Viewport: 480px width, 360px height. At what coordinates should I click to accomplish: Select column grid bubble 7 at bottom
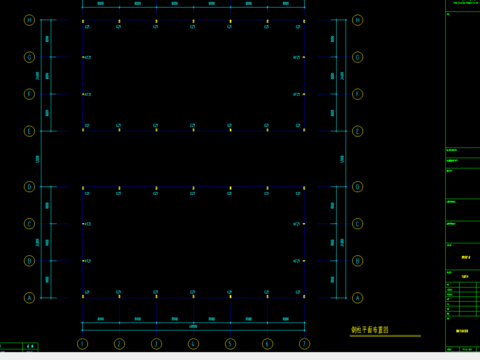tap(304, 344)
